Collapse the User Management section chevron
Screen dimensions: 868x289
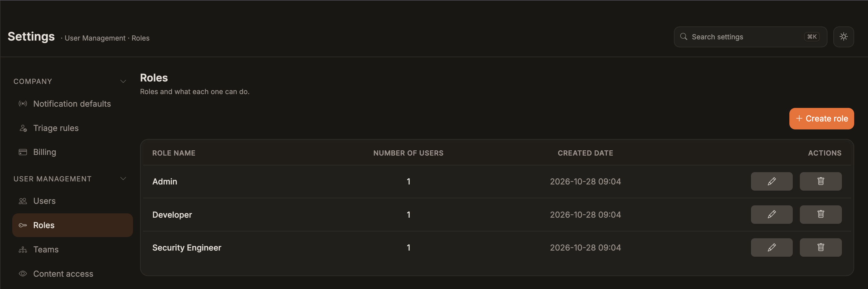coord(123,179)
